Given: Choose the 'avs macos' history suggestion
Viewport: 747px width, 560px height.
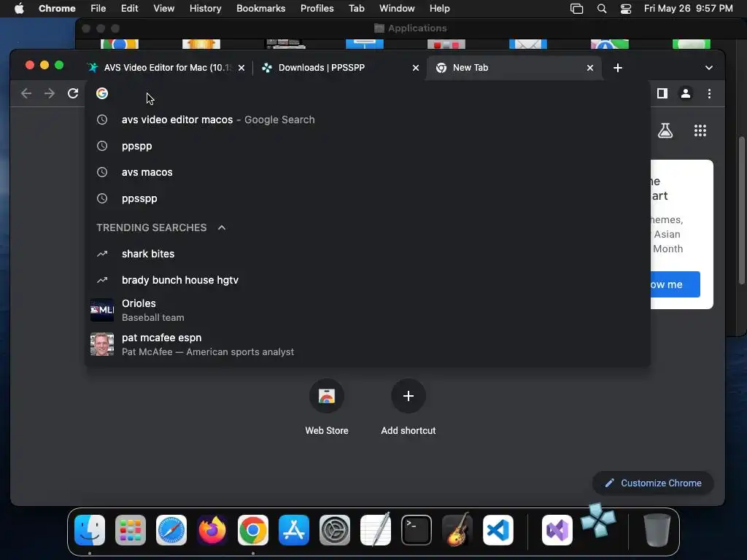Looking at the screenshot, I should point(368,172).
